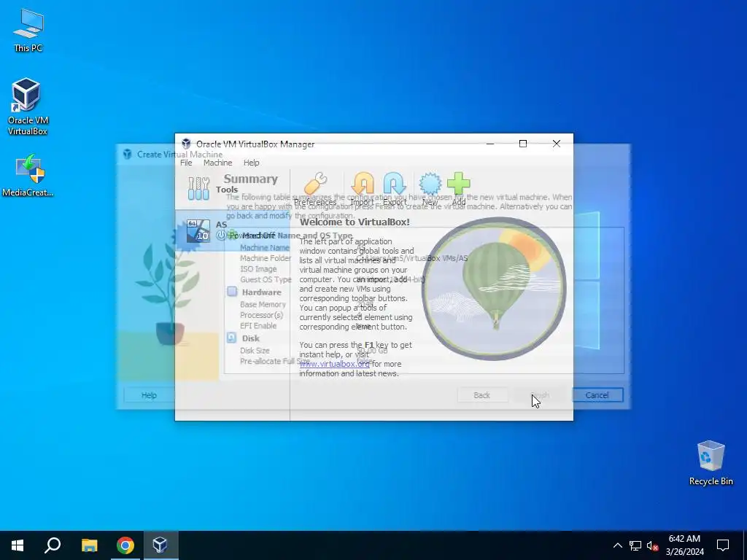Image resolution: width=747 pixels, height=560 pixels.
Task: Open taskbar Search
Action: tap(53, 545)
